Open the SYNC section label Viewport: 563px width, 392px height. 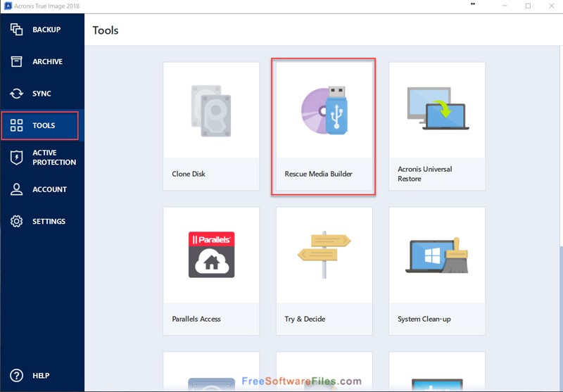click(x=42, y=94)
